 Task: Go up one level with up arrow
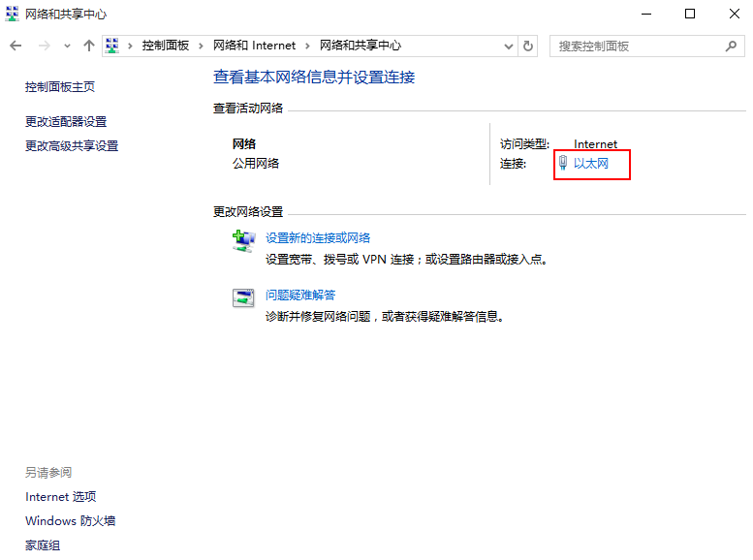(x=89, y=46)
